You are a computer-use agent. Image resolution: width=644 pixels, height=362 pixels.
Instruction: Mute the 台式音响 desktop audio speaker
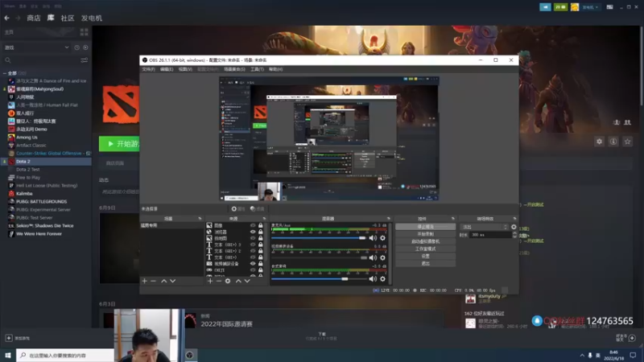click(x=373, y=278)
